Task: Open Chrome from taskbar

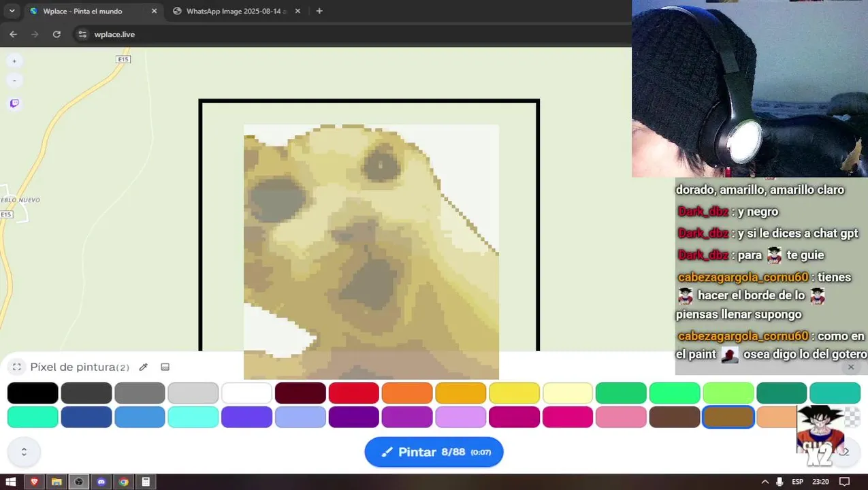Action: [123, 482]
